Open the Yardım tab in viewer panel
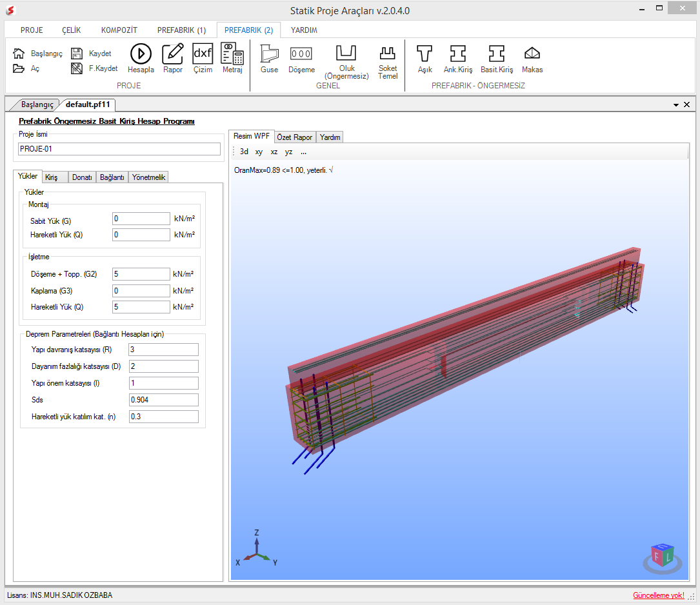700x605 pixels. click(x=330, y=137)
